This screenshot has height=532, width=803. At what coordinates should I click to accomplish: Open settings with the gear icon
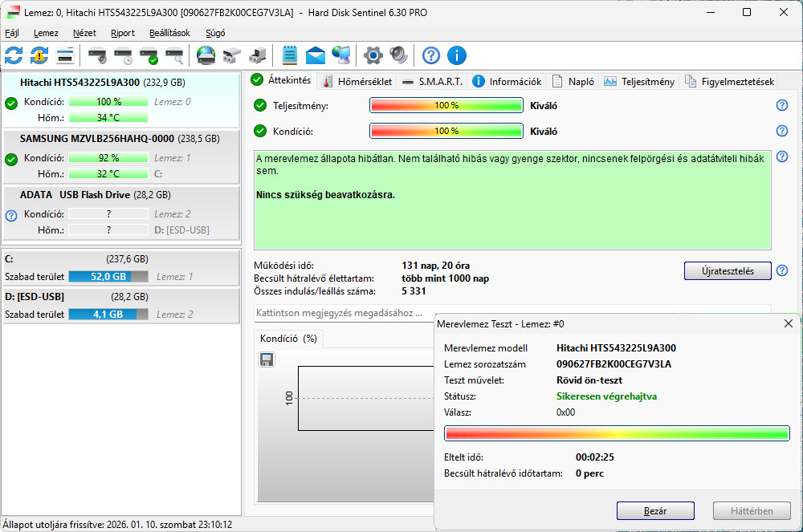[x=373, y=55]
